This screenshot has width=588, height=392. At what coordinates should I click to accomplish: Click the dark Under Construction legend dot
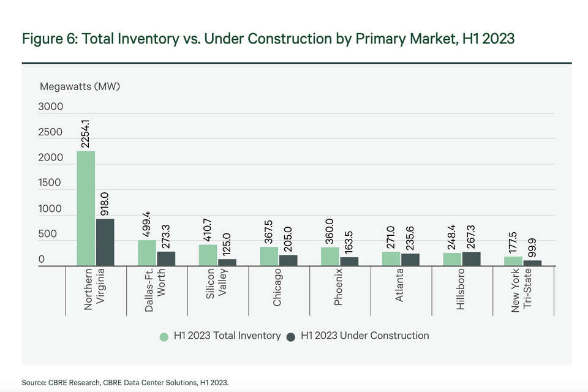[x=290, y=337]
